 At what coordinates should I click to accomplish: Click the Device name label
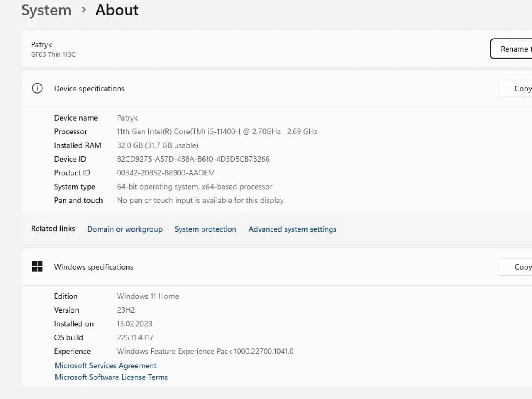pos(76,118)
